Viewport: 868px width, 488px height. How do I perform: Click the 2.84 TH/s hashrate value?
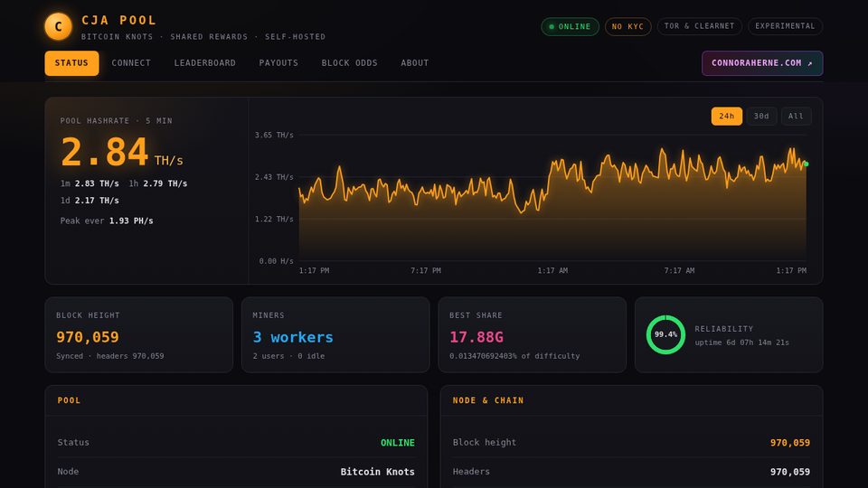tap(121, 152)
